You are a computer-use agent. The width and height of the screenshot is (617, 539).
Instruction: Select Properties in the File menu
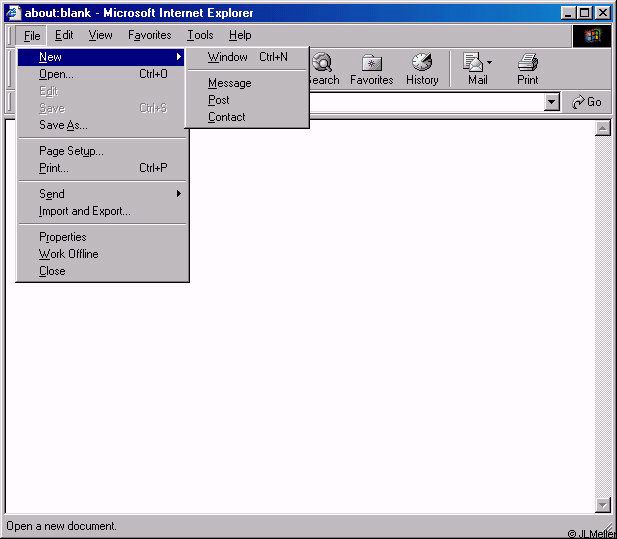coord(102,237)
